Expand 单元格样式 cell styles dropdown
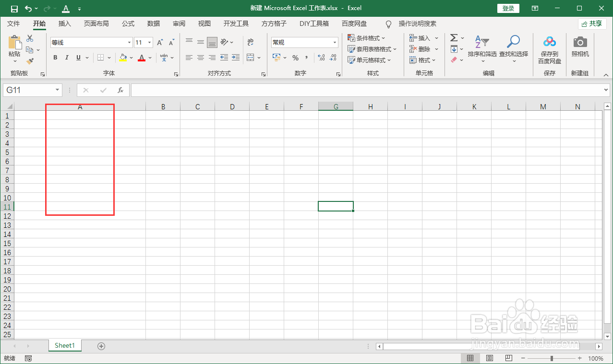 pos(370,60)
